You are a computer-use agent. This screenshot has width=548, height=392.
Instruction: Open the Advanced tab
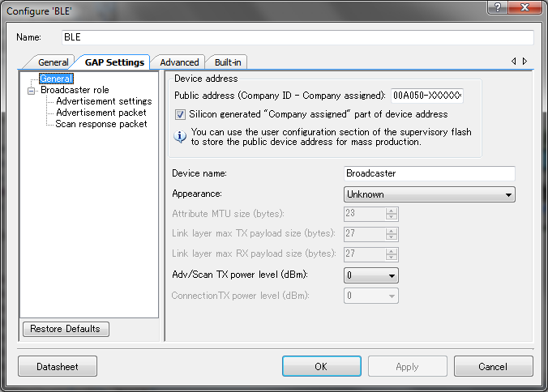click(179, 62)
